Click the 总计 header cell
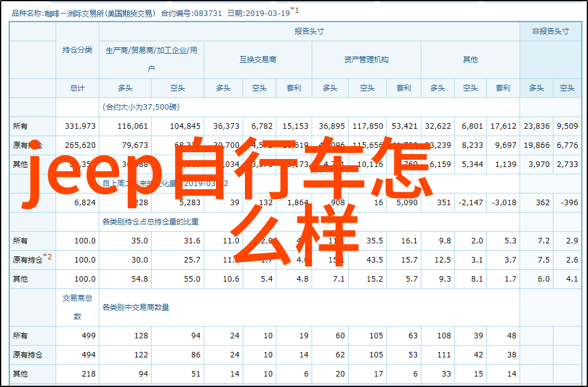 77,88
